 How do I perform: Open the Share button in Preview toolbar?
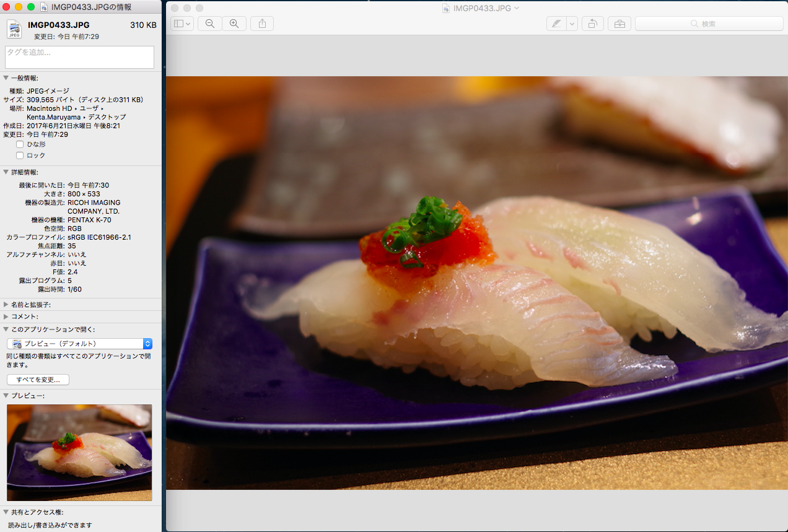(262, 24)
